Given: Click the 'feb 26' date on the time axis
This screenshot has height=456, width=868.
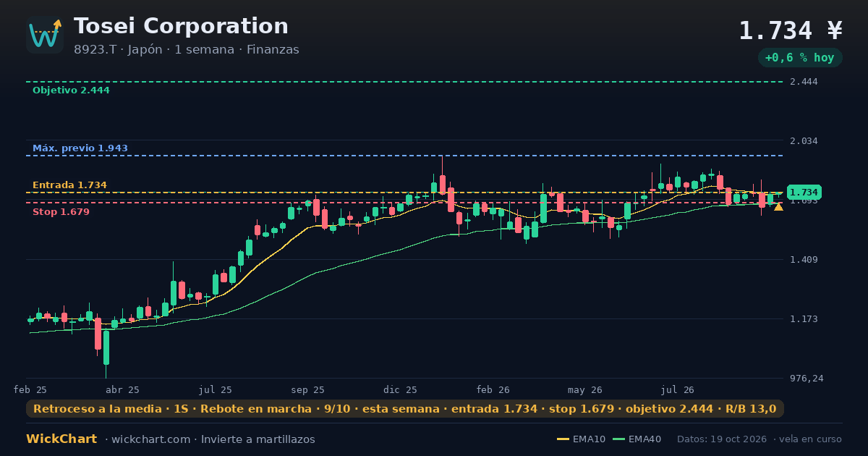Looking at the screenshot, I should (x=493, y=390).
